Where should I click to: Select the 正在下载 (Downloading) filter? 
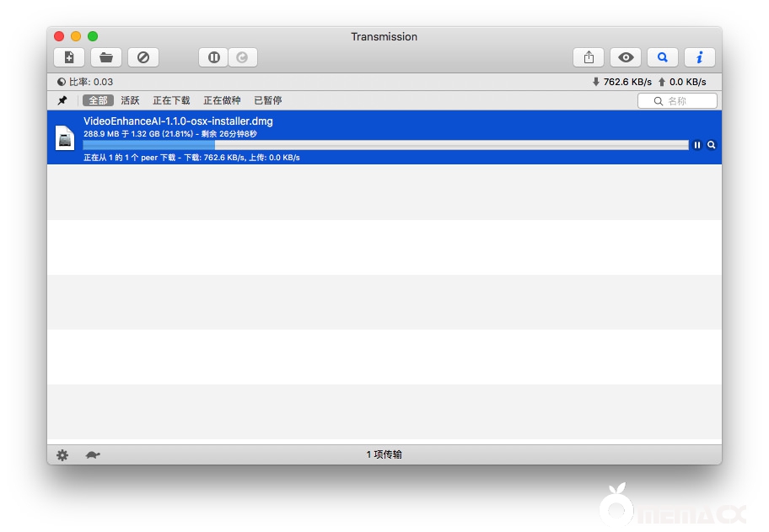point(171,100)
